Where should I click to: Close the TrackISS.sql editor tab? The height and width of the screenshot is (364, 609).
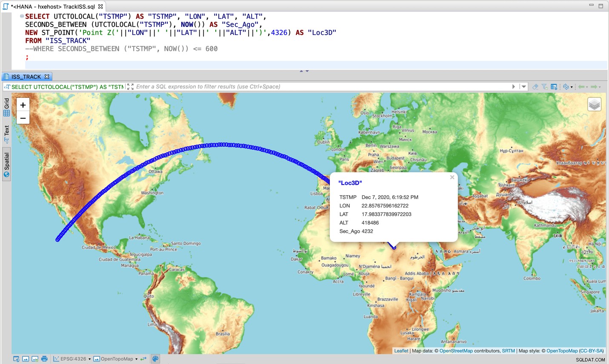pos(100,6)
